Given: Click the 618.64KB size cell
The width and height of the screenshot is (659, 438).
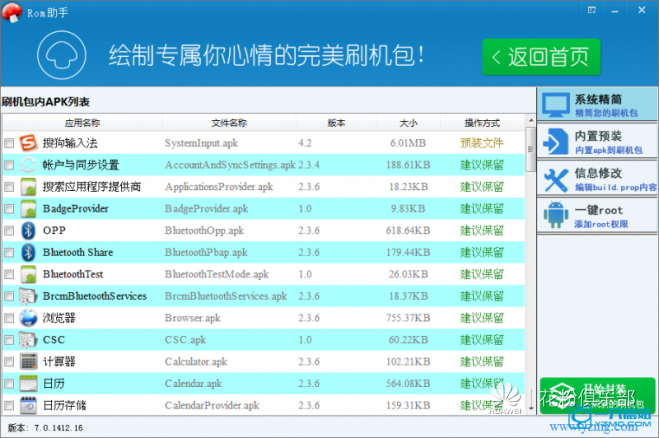Looking at the screenshot, I should 408,231.
